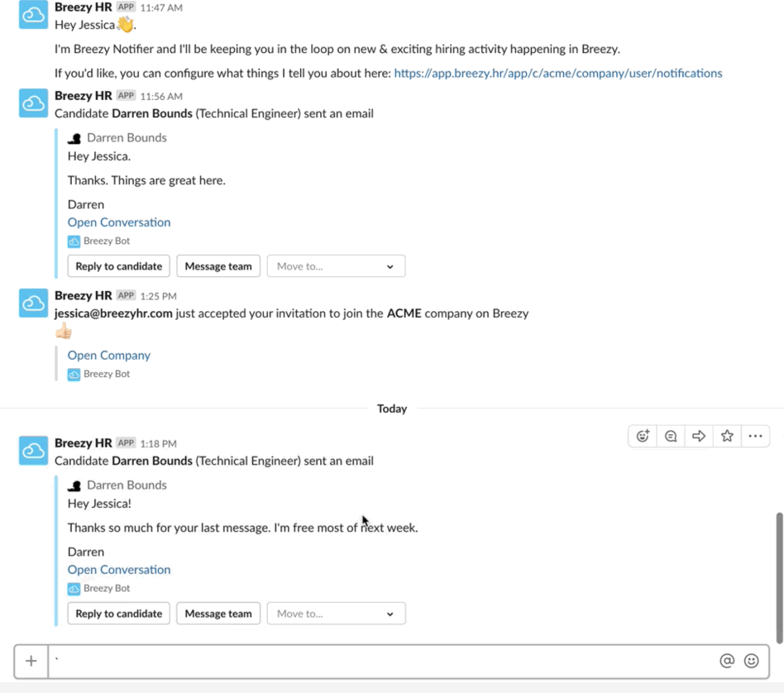This screenshot has height=693, width=784.
Task: Click Breezy HR avatar on the 11:47 AM message
Action: 34,15
